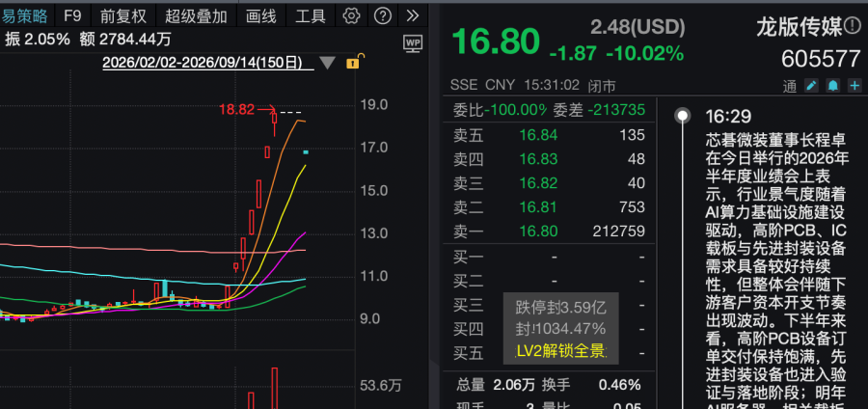Set a price alert bell icon
Viewport: 868px width, 409px height.
pyautogui.click(x=832, y=86)
